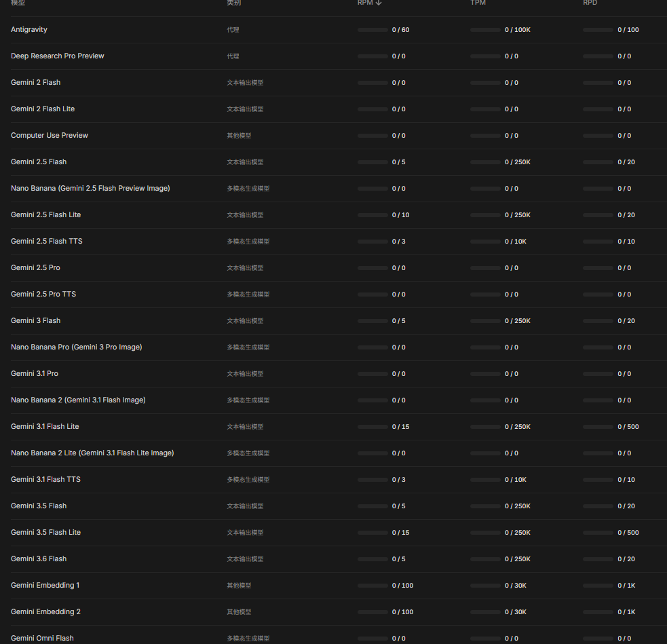Open Nano Banana Pro (Gemini 3 Pro Image)

(77, 347)
